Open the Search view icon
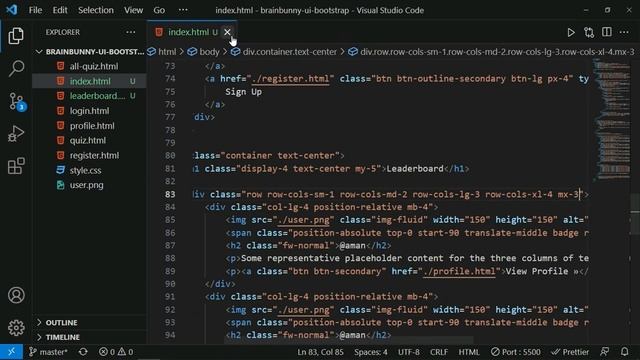640x360 pixels. (x=16, y=68)
